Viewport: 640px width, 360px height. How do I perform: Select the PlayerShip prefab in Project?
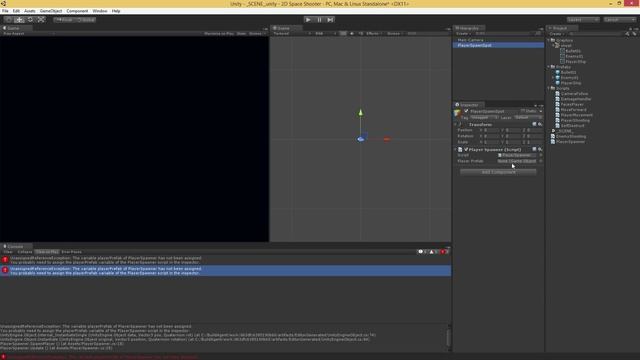point(571,83)
